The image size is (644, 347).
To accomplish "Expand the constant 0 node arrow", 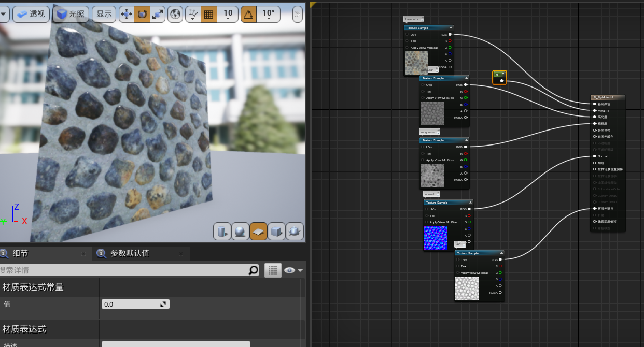I will click(503, 74).
